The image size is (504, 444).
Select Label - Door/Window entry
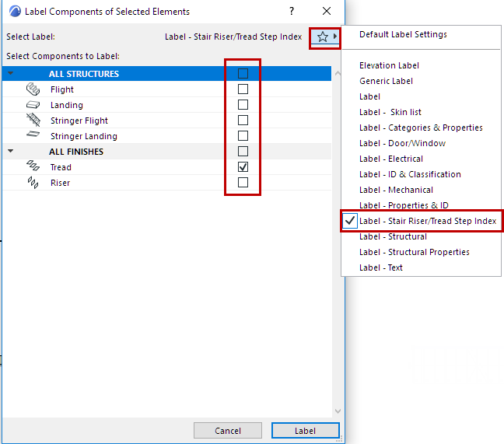click(402, 143)
